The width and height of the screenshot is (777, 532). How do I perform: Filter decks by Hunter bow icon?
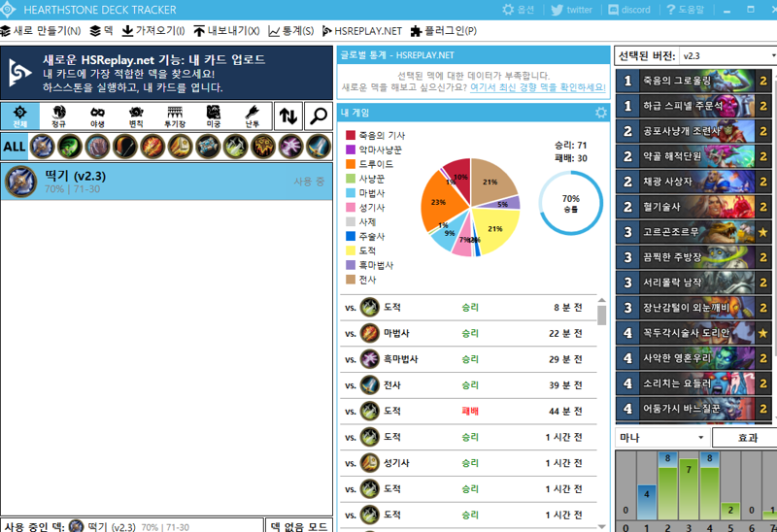pos(125,147)
